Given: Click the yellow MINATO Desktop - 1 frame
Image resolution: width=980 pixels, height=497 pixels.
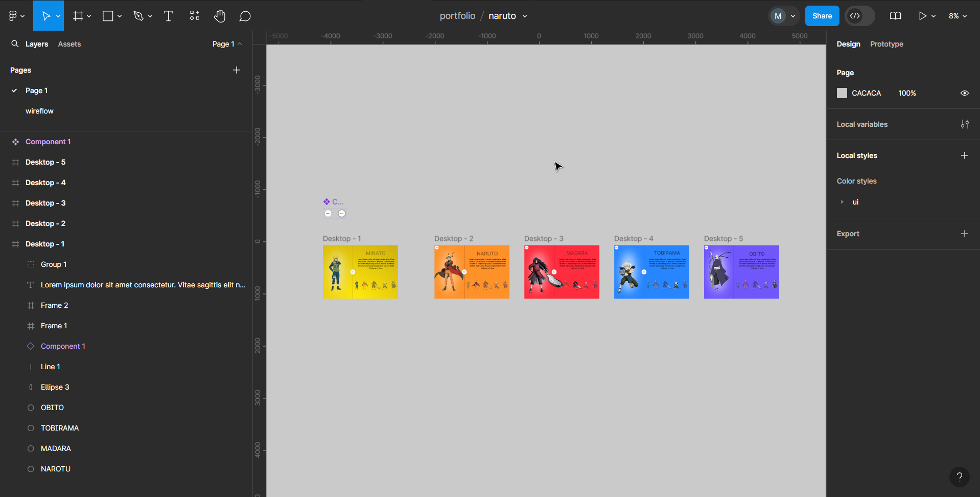Looking at the screenshot, I should click(x=360, y=272).
